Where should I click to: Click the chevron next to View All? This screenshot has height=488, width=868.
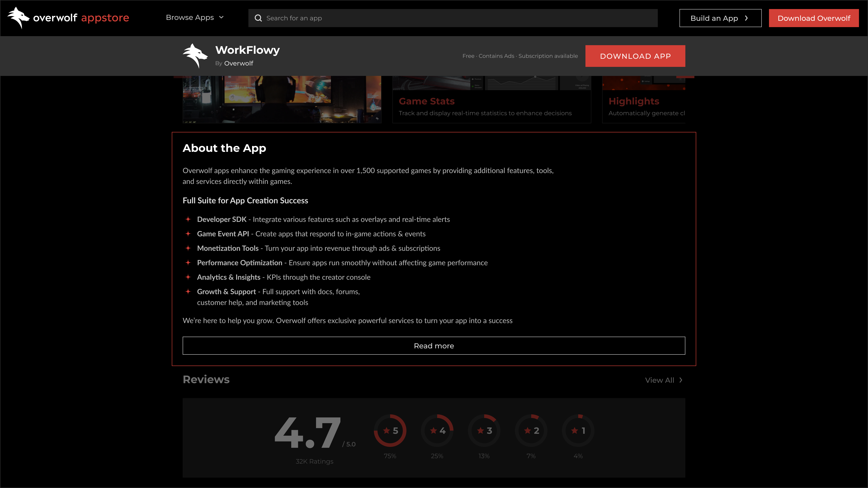coord(681,380)
